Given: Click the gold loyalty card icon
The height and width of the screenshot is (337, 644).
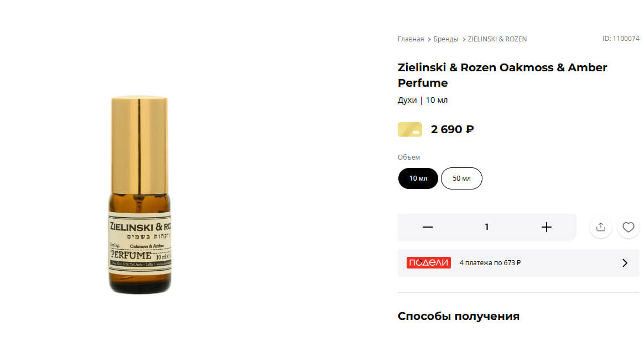Looking at the screenshot, I should [409, 130].
